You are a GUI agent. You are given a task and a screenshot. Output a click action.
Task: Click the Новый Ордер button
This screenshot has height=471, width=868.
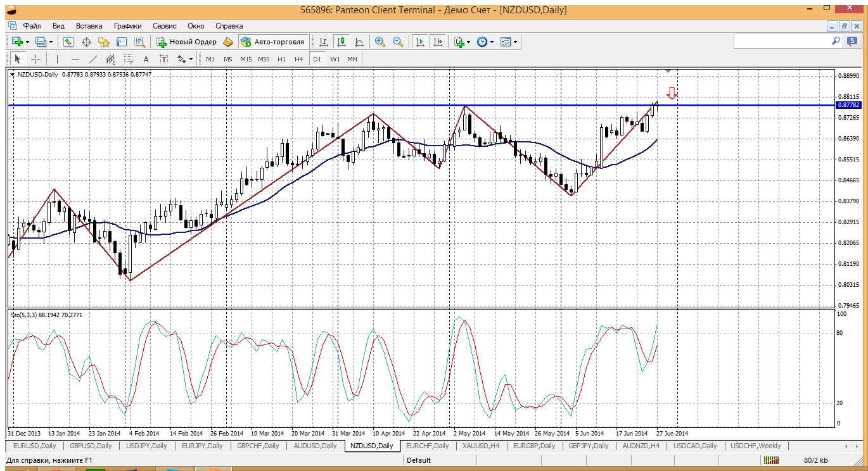[x=187, y=42]
